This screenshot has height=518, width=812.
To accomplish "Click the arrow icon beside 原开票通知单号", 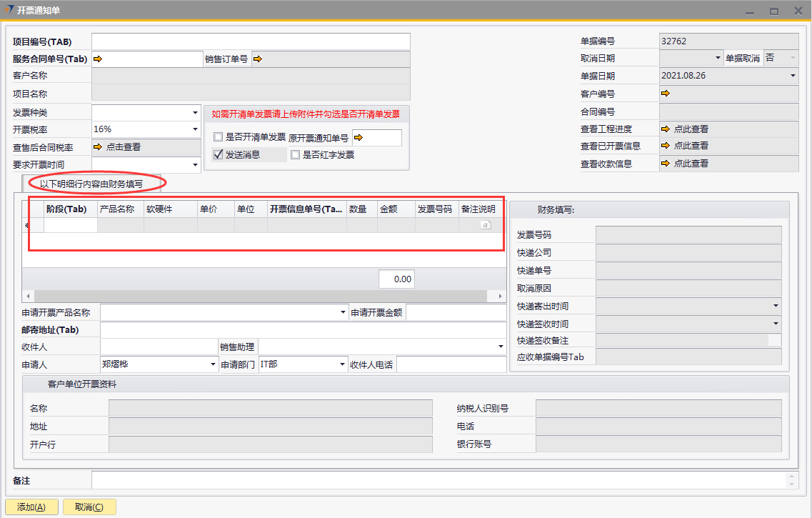I will click(359, 138).
